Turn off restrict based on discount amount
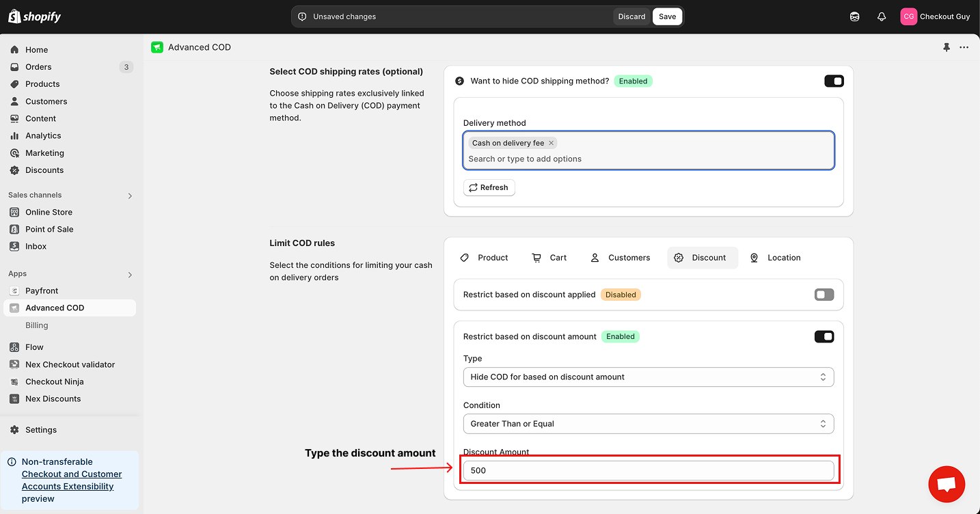Screen dimensions: 980x514 pyautogui.click(x=824, y=336)
